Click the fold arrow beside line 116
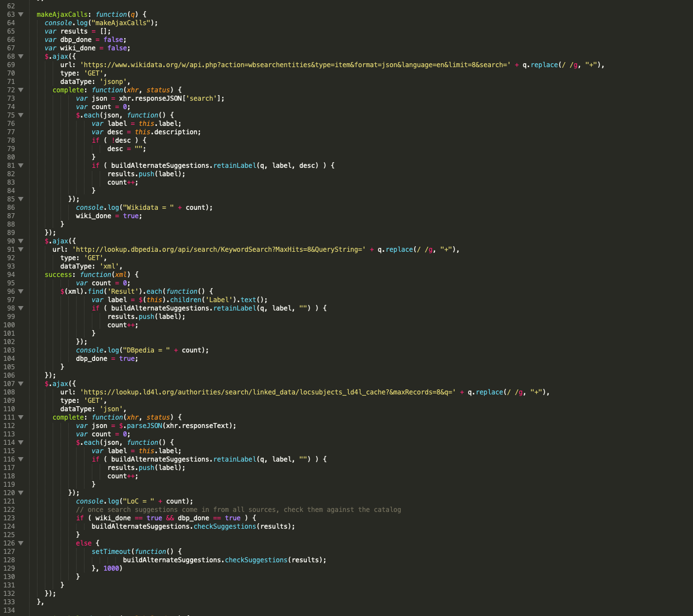The image size is (693, 616). click(x=21, y=459)
